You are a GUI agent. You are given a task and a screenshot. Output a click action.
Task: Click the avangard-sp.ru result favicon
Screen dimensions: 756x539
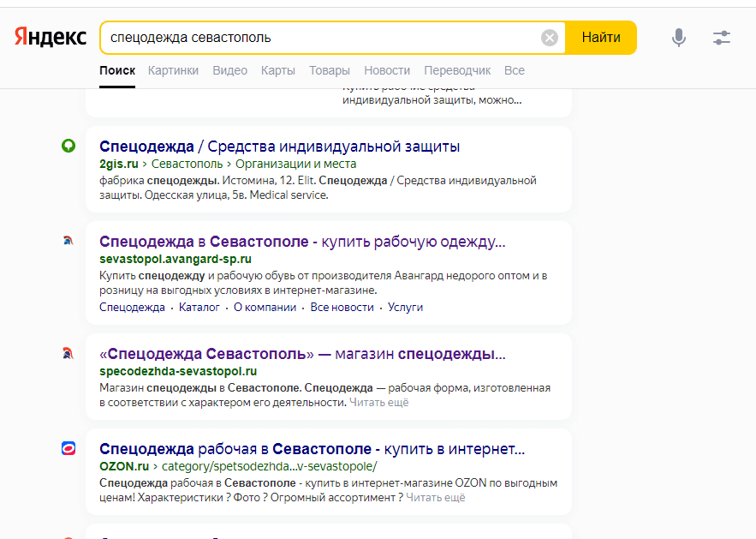pos(68,242)
